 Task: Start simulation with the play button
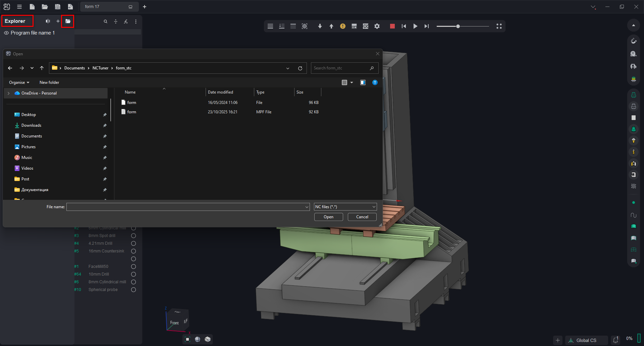[x=415, y=26]
